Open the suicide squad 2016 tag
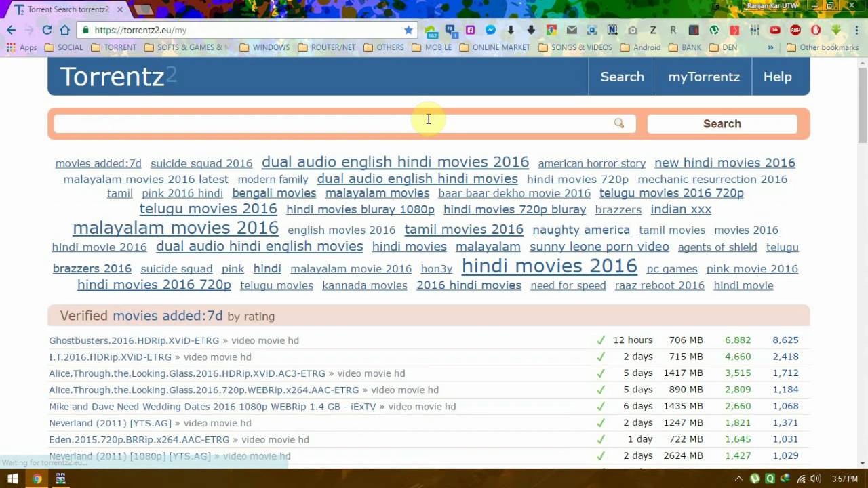 point(201,163)
